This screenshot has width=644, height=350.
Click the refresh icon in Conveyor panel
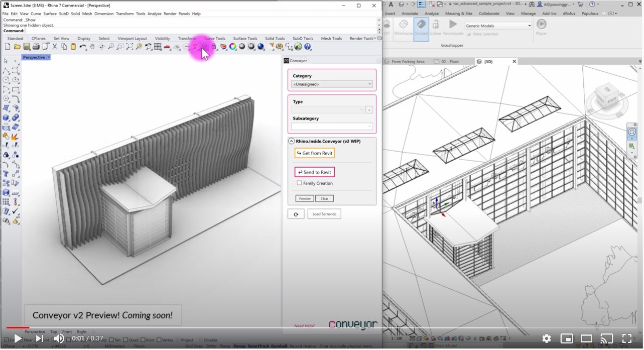(296, 214)
